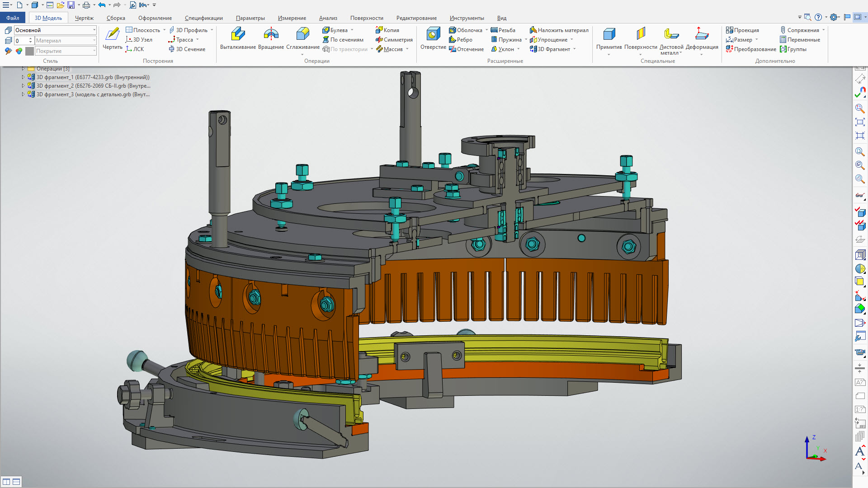Image resolution: width=868 pixels, height=488 pixels.
Task: Expand 3D фрагмент_3 tree node
Action: pos(23,94)
